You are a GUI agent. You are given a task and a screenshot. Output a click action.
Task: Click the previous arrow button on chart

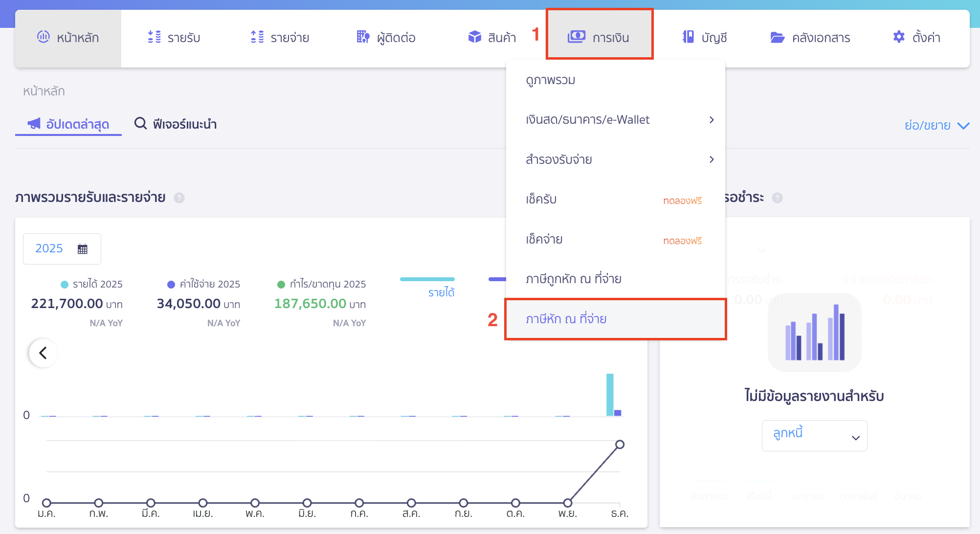(43, 353)
